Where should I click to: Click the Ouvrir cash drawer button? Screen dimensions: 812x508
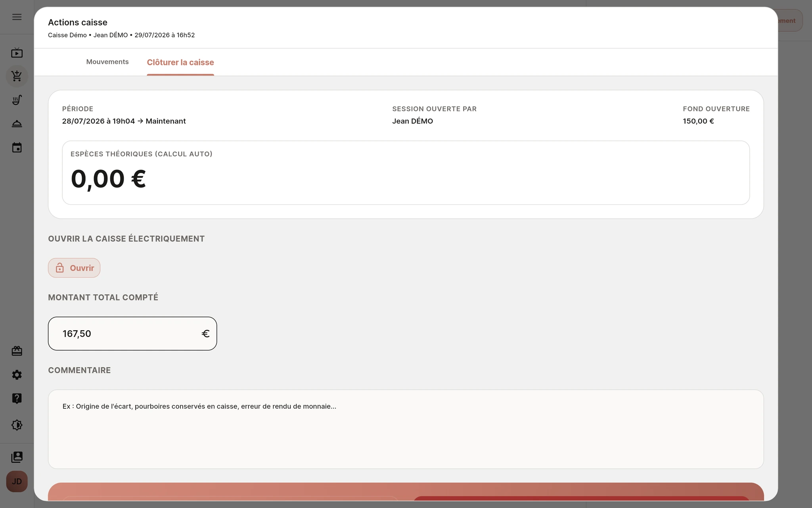coord(74,268)
